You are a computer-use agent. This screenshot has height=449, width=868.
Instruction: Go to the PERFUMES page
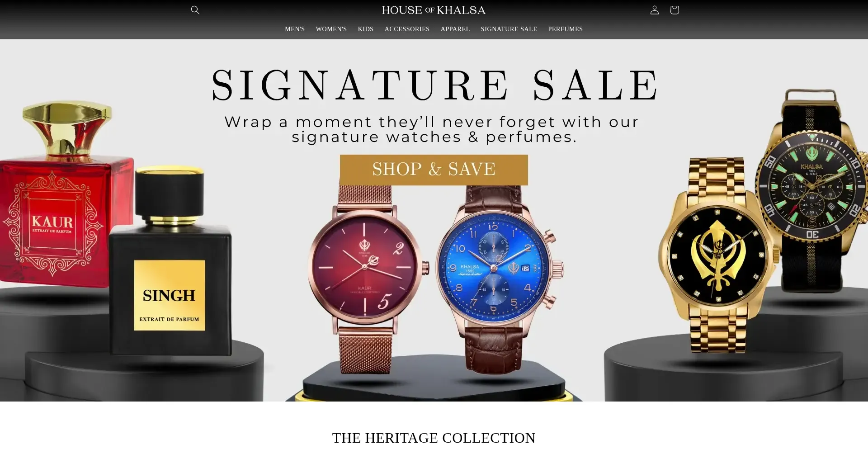tap(565, 29)
